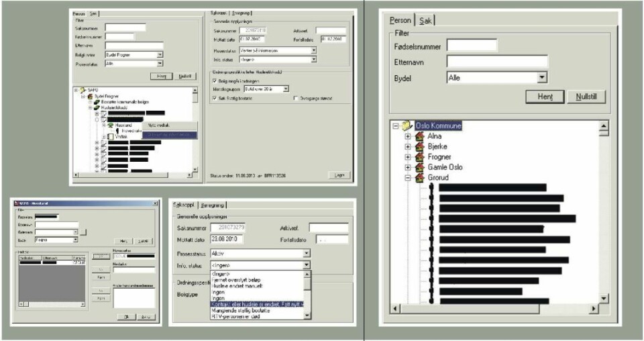Click Hent beside Nullstill in Oslo Kommune panel
This screenshot has width=644, height=341.
[x=545, y=97]
